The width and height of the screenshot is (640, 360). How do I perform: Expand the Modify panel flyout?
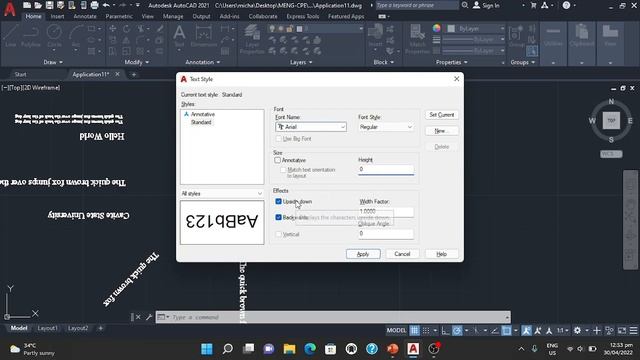(x=137, y=62)
